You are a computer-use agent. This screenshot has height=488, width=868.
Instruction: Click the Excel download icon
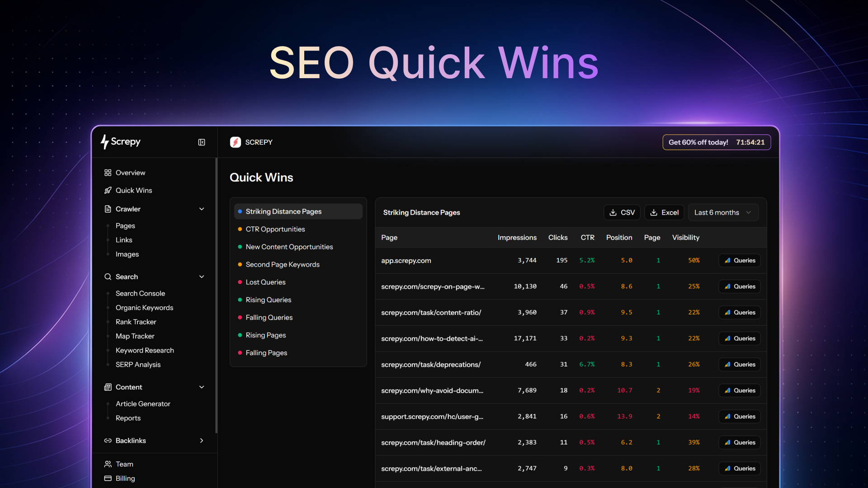coord(654,212)
